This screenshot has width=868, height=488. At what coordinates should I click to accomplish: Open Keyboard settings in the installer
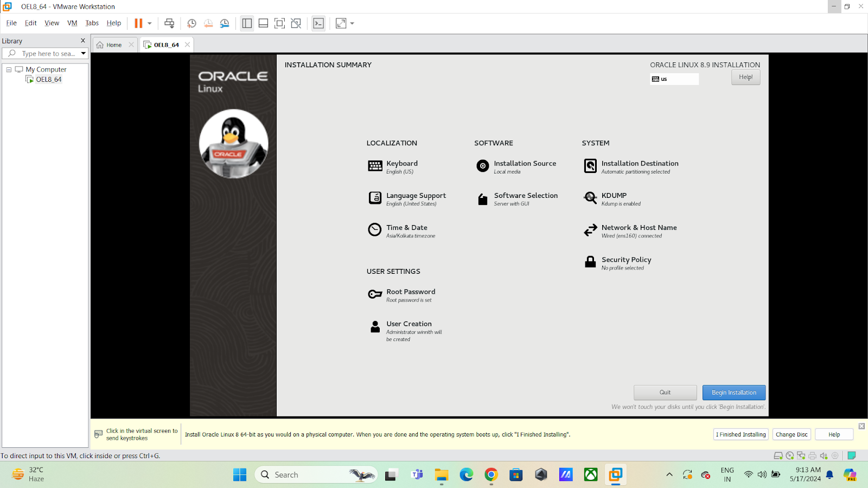(x=393, y=167)
